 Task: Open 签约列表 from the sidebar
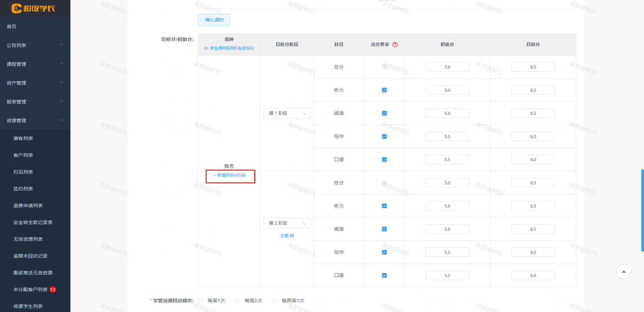point(23,188)
